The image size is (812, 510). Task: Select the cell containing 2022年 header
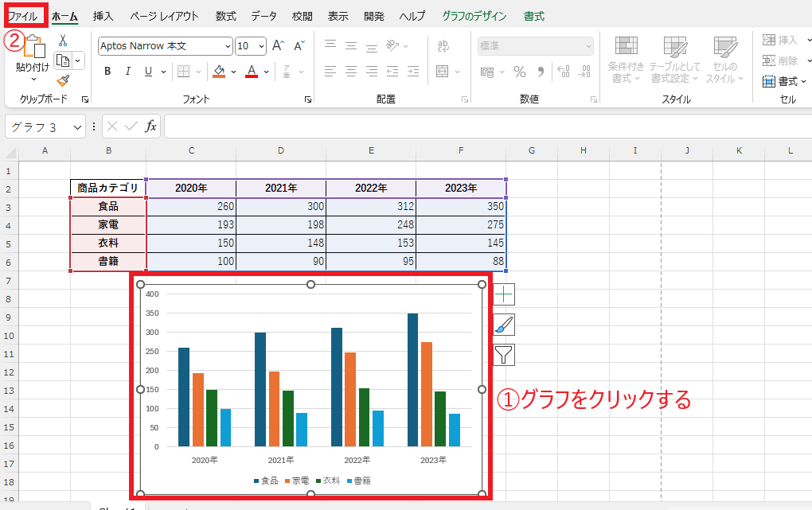(371, 188)
